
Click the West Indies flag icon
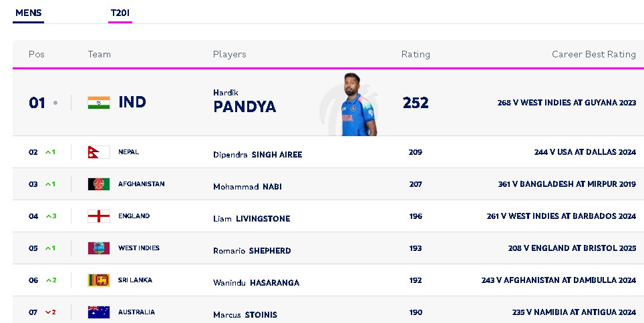pyautogui.click(x=98, y=248)
